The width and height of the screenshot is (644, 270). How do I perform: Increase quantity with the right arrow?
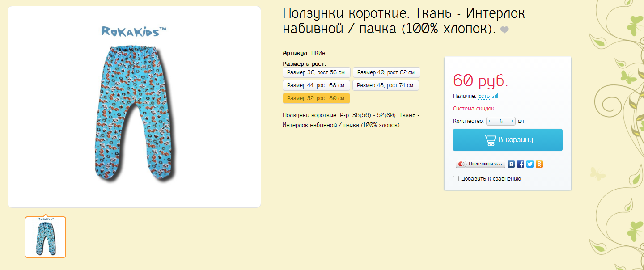coord(512,121)
